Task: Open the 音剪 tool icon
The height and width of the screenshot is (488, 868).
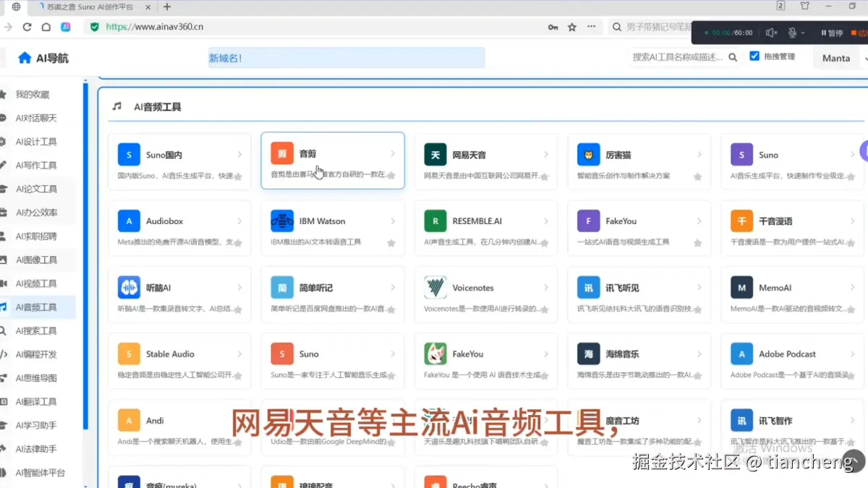Action: click(284, 154)
